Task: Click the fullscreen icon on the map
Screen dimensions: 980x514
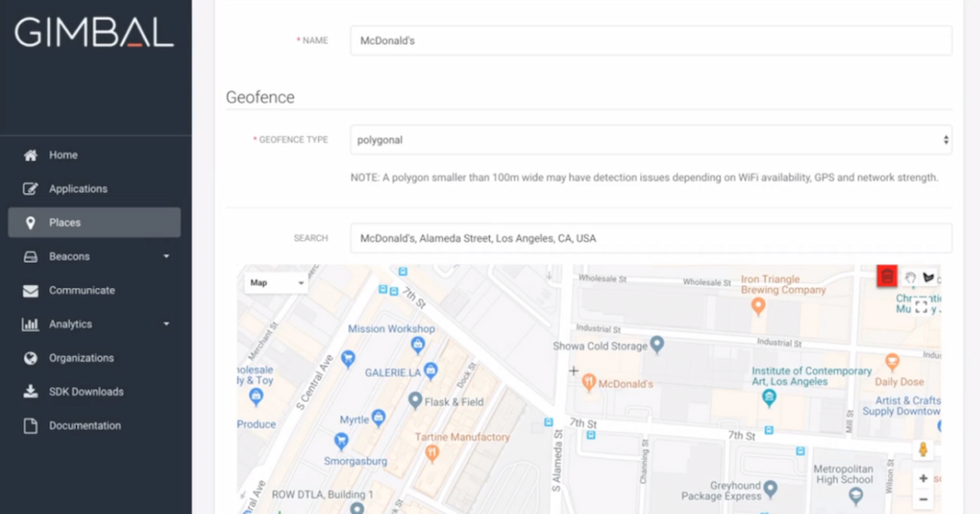Action: (920, 305)
